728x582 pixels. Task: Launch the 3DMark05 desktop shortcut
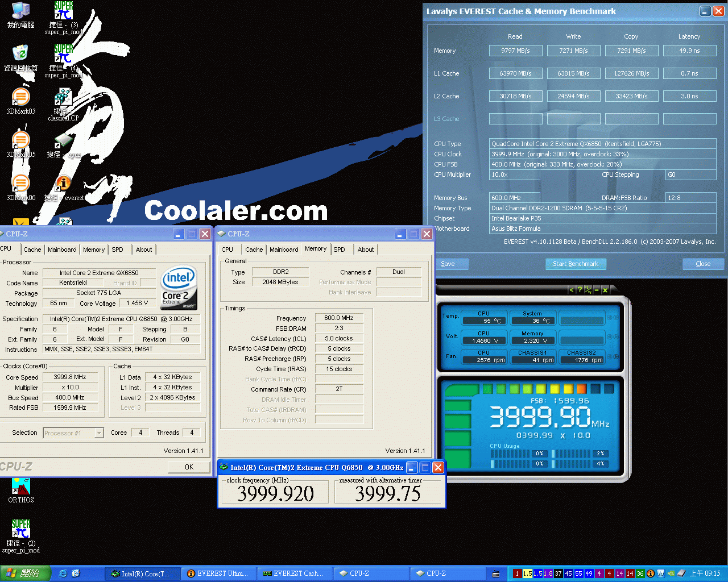point(20,144)
